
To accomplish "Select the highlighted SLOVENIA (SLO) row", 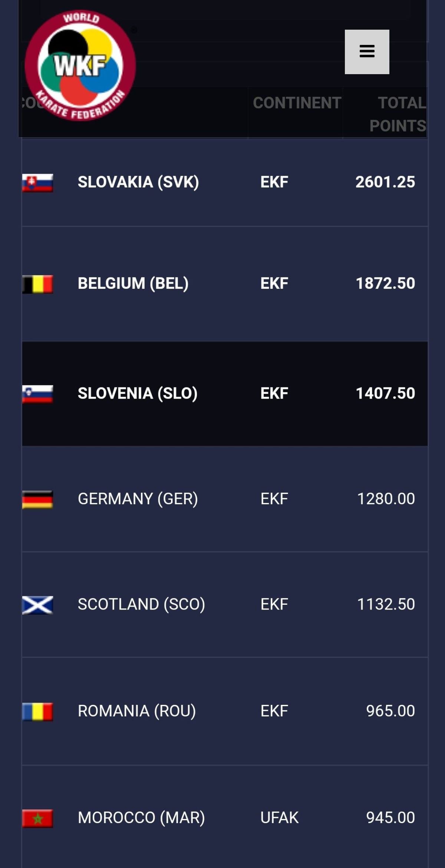I will [225, 393].
